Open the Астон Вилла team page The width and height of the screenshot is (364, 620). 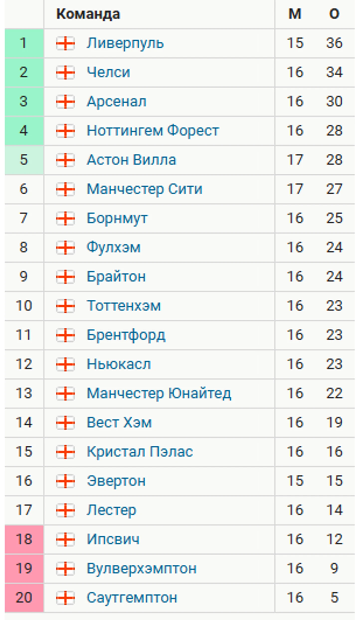pos(131,160)
